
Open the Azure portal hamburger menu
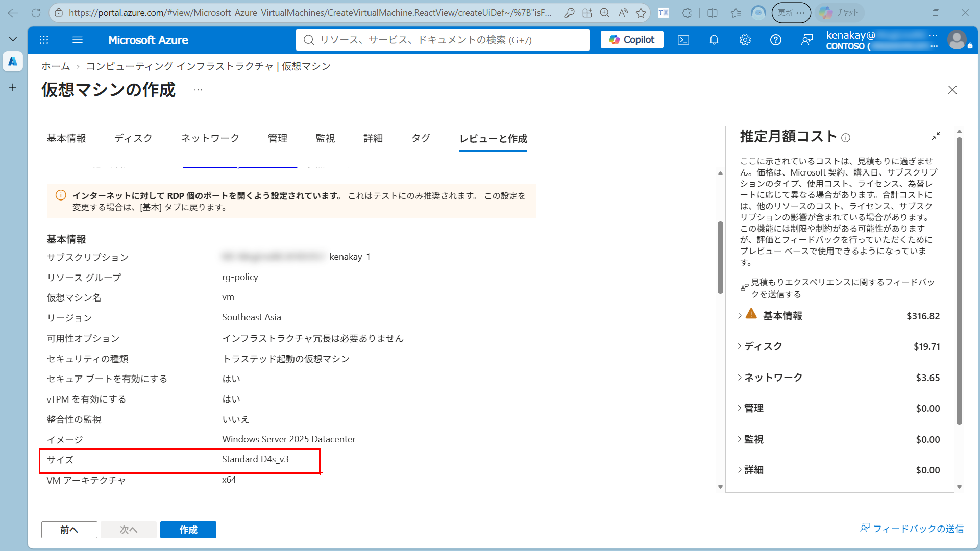pyautogui.click(x=78, y=40)
